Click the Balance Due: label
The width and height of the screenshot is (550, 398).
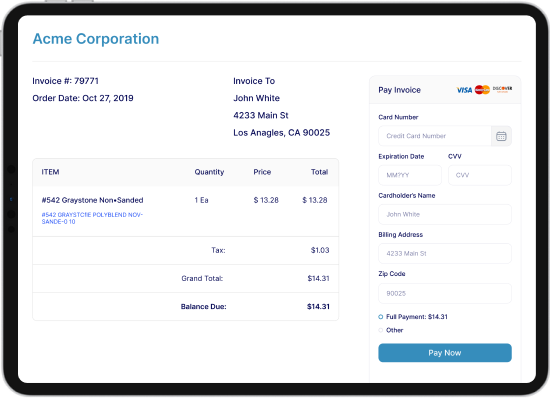coord(203,307)
